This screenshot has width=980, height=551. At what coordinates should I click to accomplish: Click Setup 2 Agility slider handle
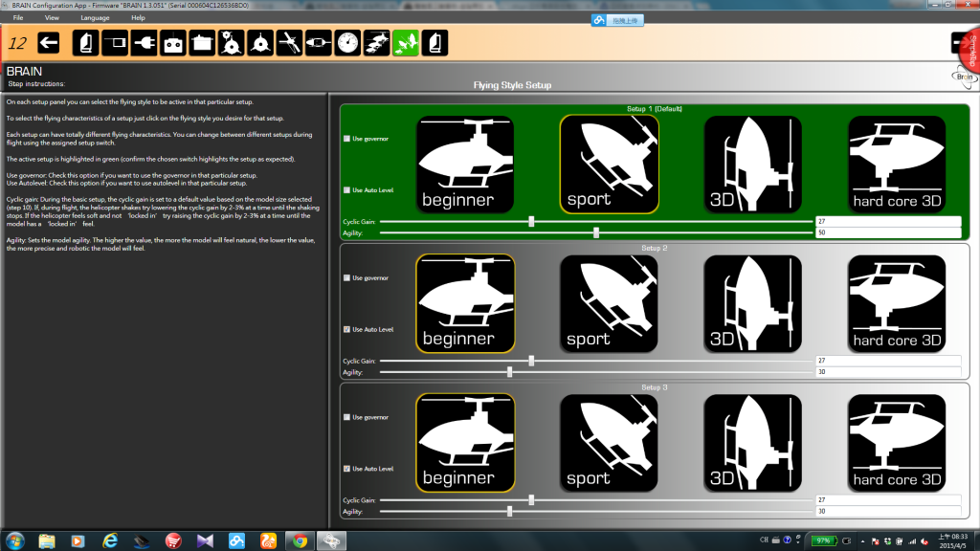510,372
